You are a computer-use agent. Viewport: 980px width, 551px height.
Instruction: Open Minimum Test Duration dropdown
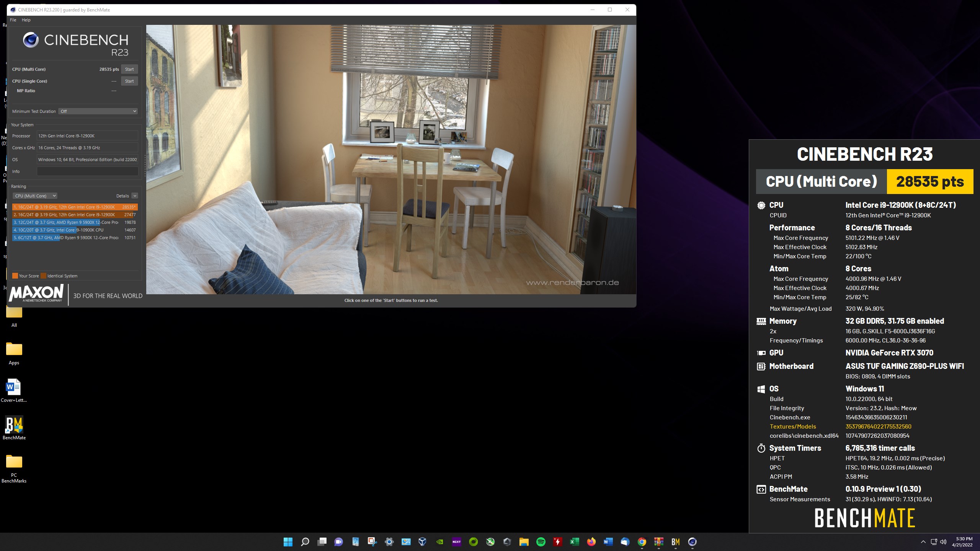98,111
